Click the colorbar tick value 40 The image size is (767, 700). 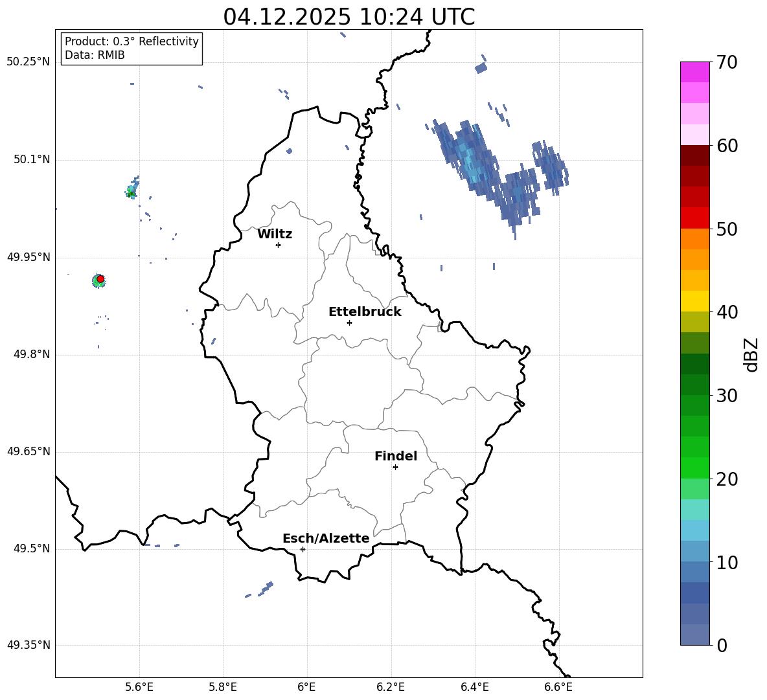point(727,312)
